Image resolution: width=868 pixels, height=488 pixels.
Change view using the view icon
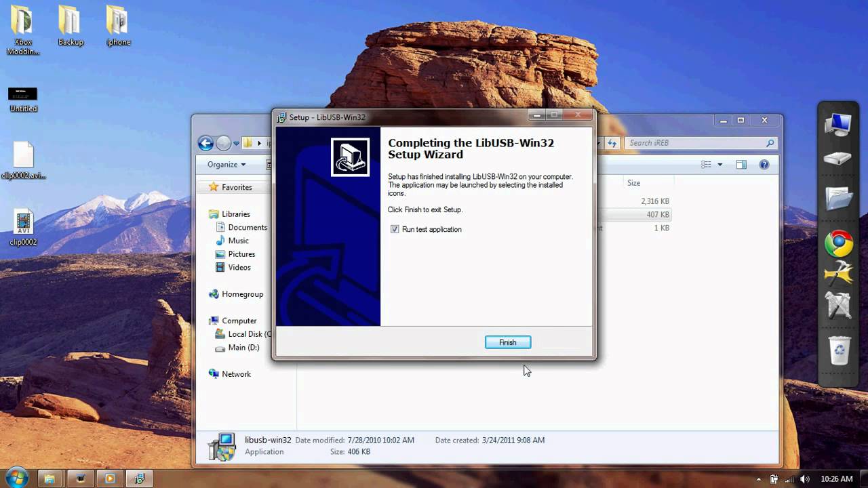tap(706, 165)
